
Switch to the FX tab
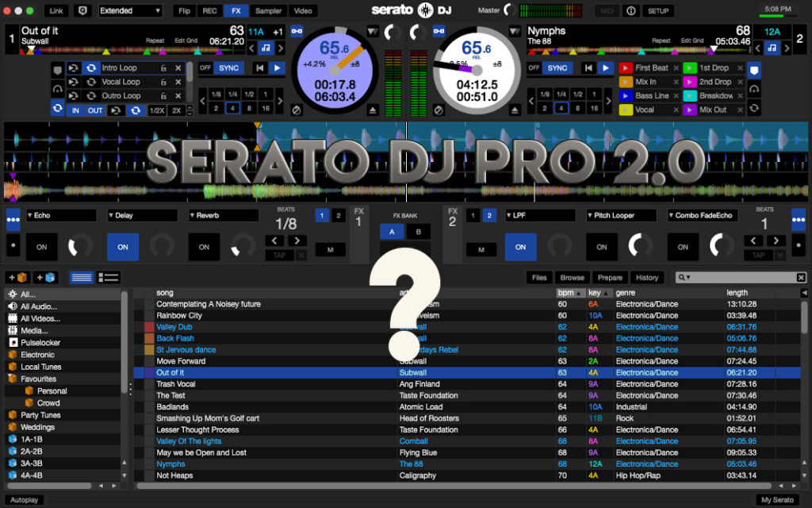236,10
